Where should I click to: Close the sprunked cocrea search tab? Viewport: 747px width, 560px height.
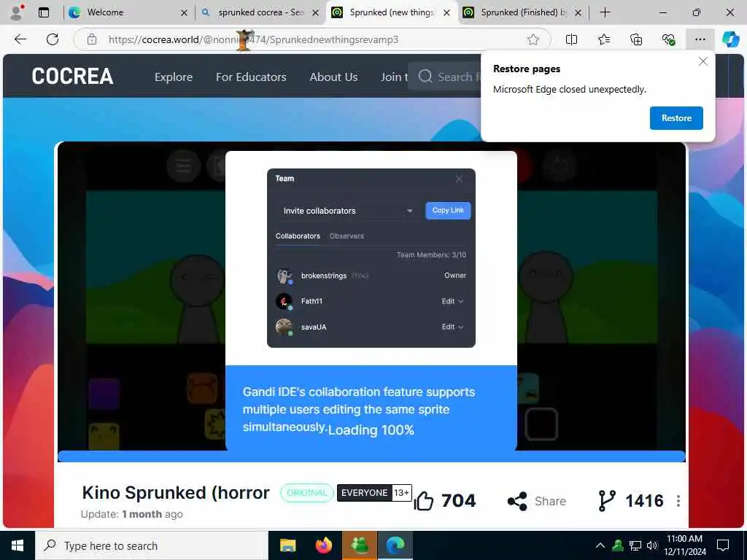315,13
